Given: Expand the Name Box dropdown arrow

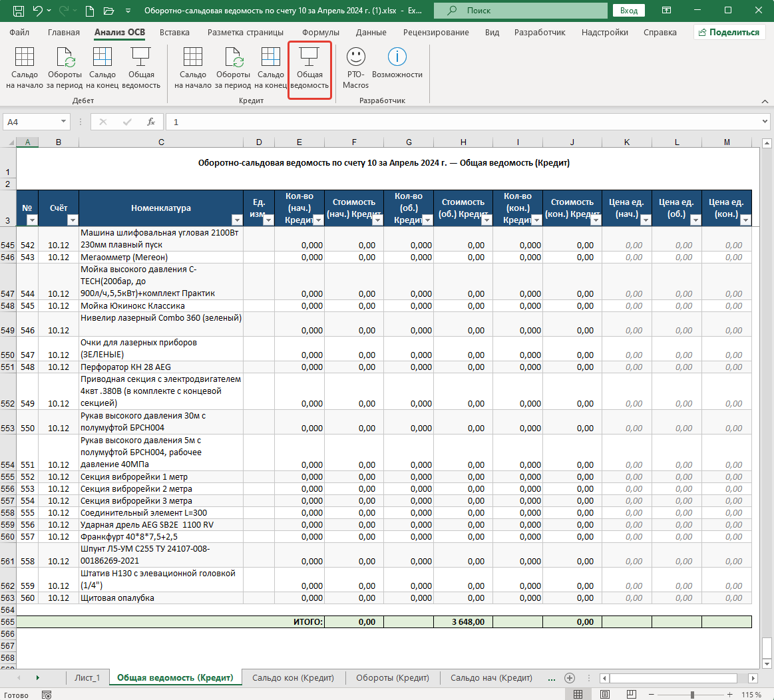Looking at the screenshot, I should (x=64, y=122).
